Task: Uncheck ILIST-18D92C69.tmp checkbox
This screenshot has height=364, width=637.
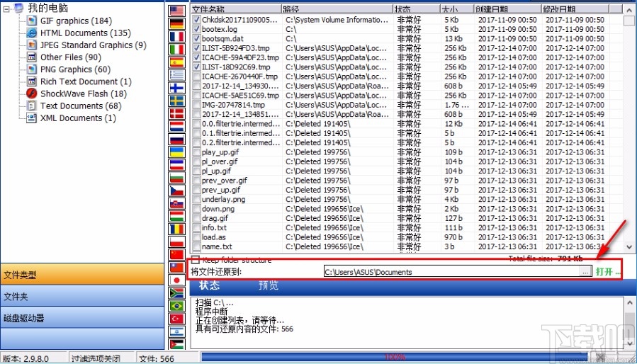Action: [196, 67]
